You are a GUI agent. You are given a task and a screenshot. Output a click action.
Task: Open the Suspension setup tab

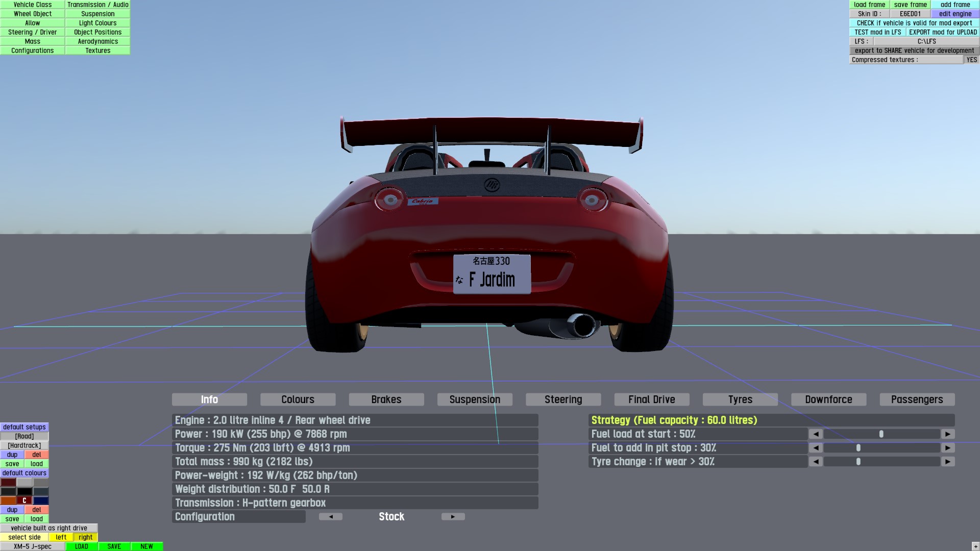point(475,399)
